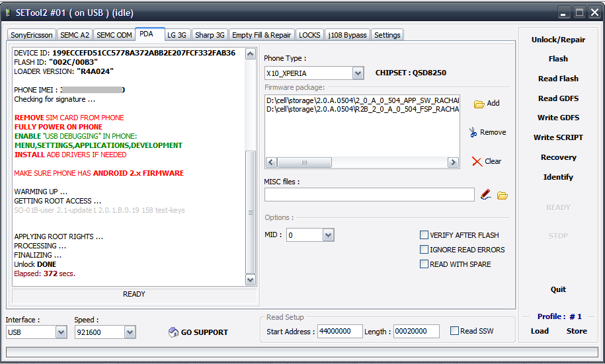Click the log scrollbar up arrow
Viewport: 605px width, 364px height.
pos(251,54)
